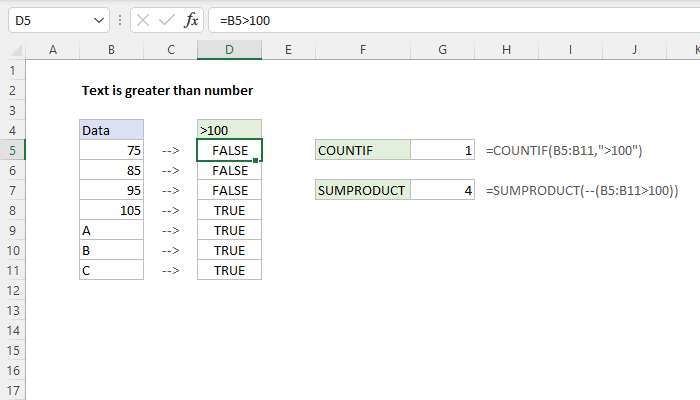Select row 11 header
Screen dimensions: 700x400
11,270
